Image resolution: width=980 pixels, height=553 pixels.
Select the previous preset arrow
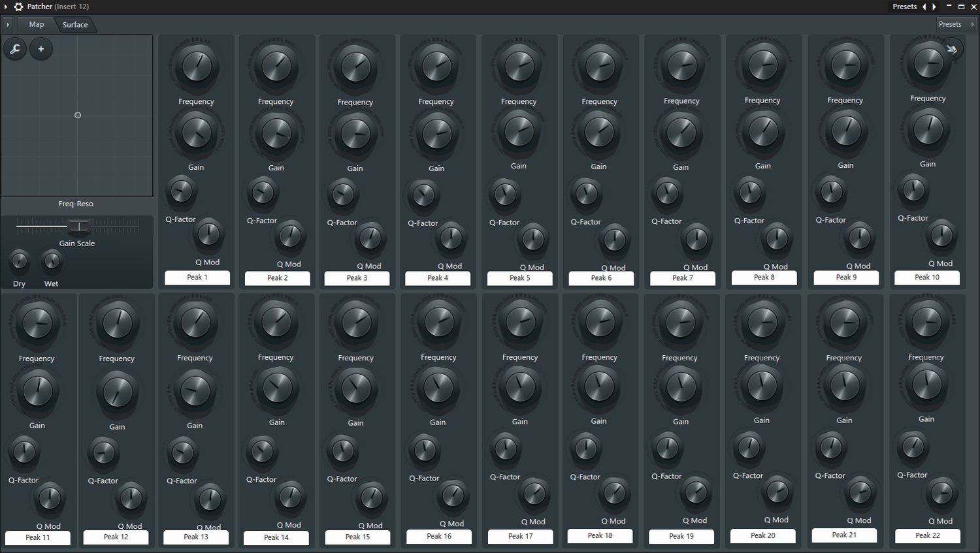point(924,7)
